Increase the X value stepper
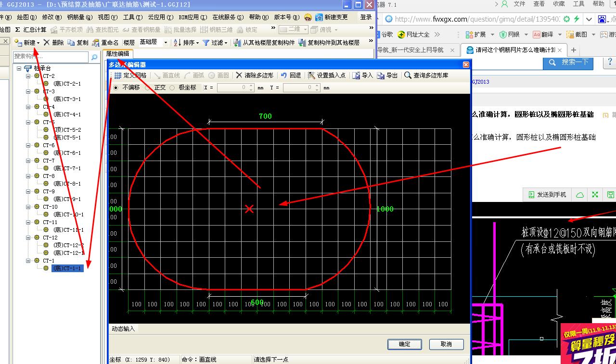The height and width of the screenshot is (364, 616). [x=251, y=86]
